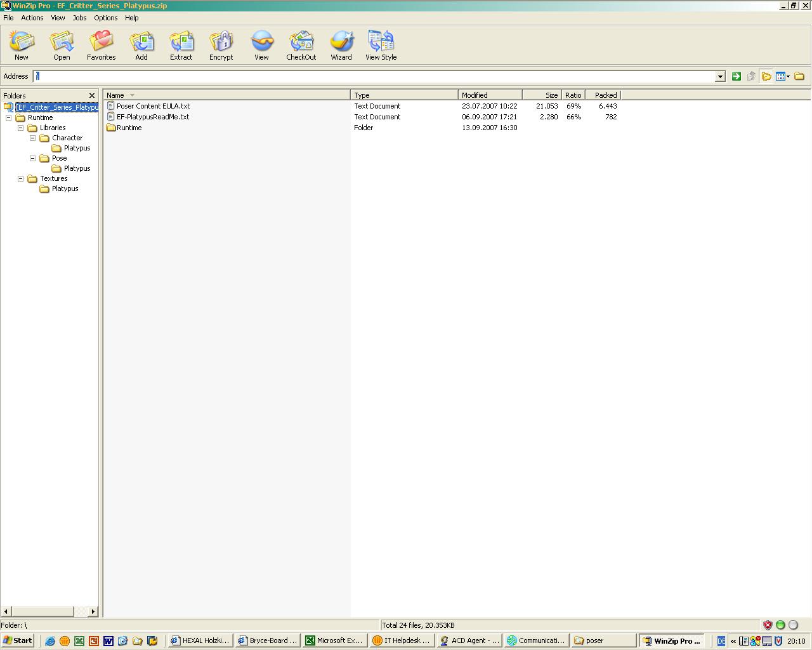This screenshot has width=812, height=650.
Task: Launch Internet Explorer from Quick Launch
Action: 49,641
